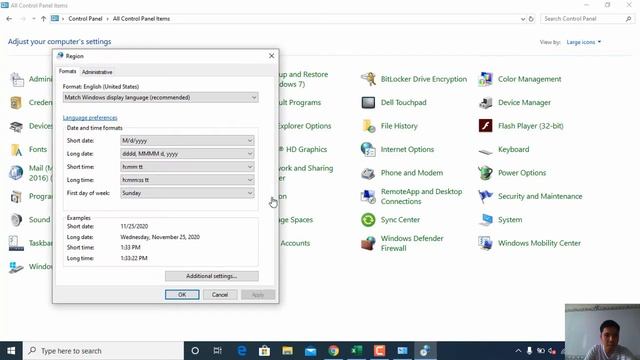640x360 pixels.
Task: Switch to the Formats tab
Action: (67, 71)
